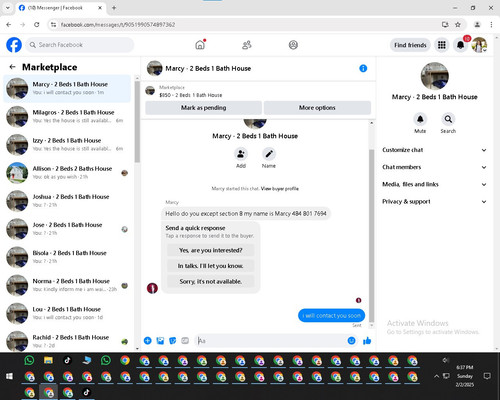The width and height of the screenshot is (500, 400).
Task: Send quick reply 'Yes, are you interested?'
Action: point(210,250)
